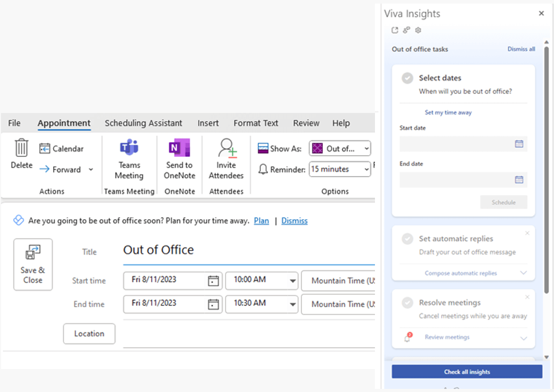This screenshot has width=554, height=392.
Task: Click the Viva Insights scrollbar down arrow
Action: [x=546, y=357]
